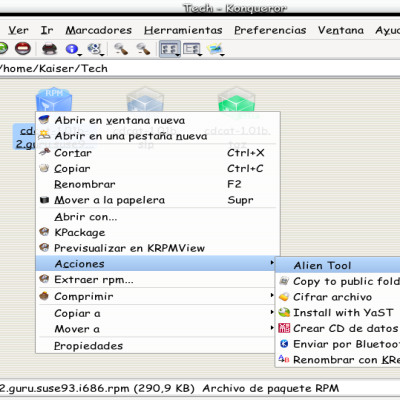Select Copiar from the context menu
400x400 pixels.
[x=158, y=169]
